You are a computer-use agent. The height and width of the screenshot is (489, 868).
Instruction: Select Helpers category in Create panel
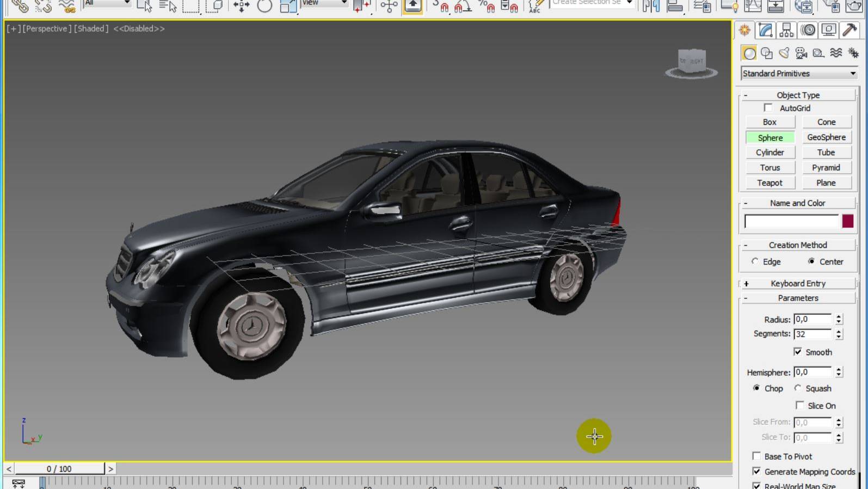click(818, 53)
